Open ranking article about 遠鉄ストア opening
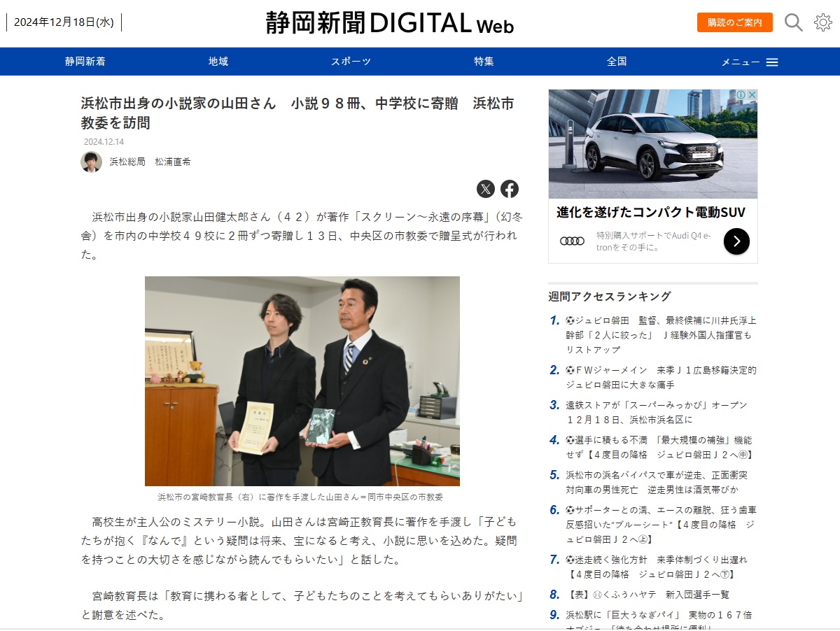The width and height of the screenshot is (840, 631). [x=657, y=413]
